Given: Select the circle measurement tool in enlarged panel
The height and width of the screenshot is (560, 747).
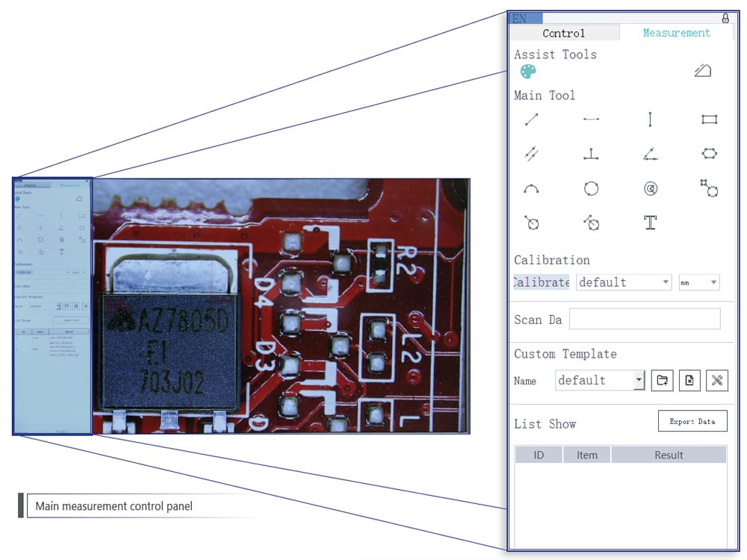Looking at the screenshot, I should tap(591, 189).
